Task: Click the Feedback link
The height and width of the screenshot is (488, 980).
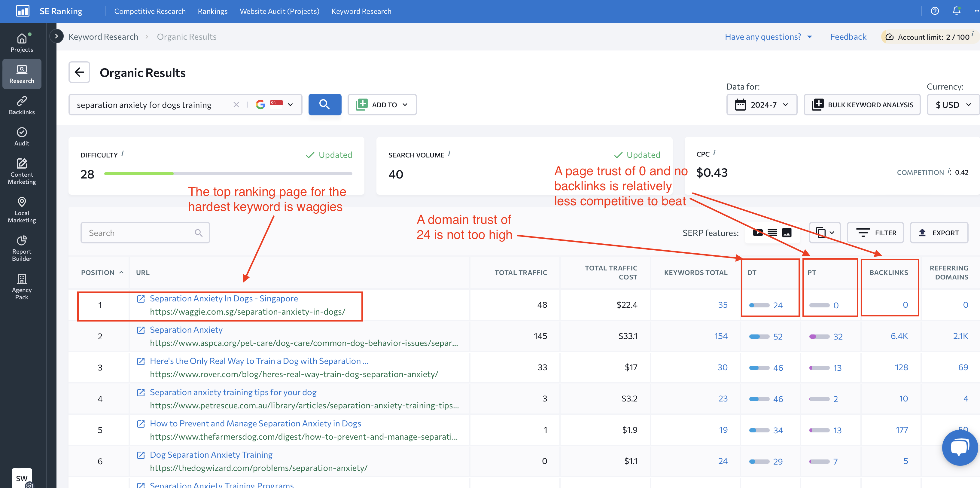Action: (x=849, y=36)
